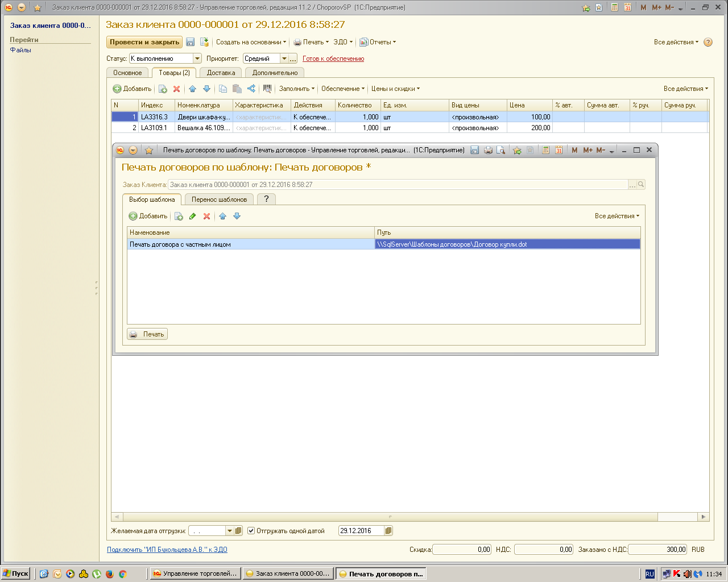This screenshot has height=582, width=728.
Task: Open the Готов к обеспечению link
Action: [x=333, y=59]
